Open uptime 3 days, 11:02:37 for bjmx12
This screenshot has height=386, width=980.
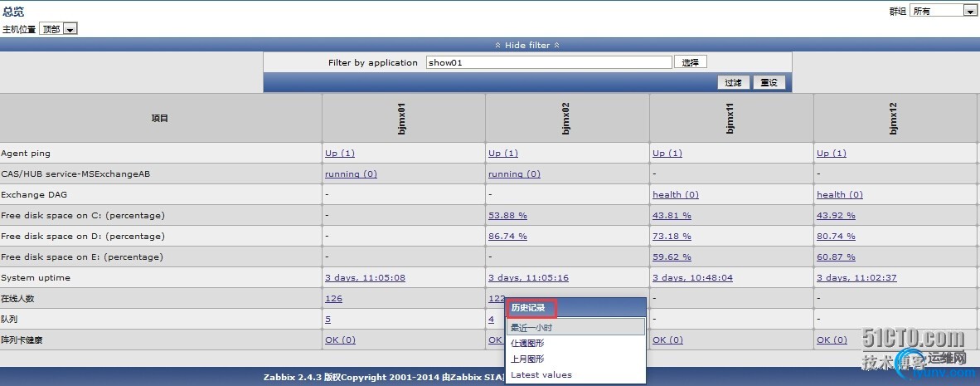coord(856,278)
